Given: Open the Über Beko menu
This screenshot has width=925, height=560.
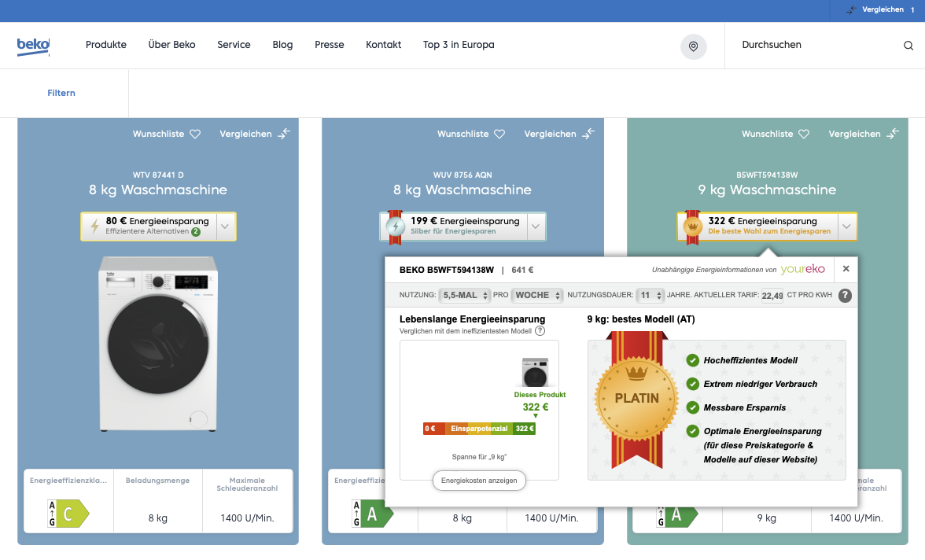Looking at the screenshot, I should (x=171, y=45).
